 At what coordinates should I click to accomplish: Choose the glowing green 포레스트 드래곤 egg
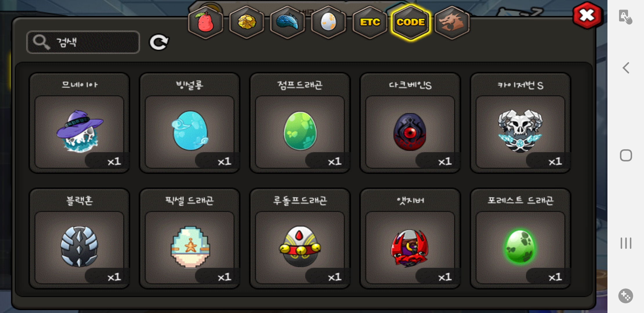pyautogui.click(x=520, y=239)
